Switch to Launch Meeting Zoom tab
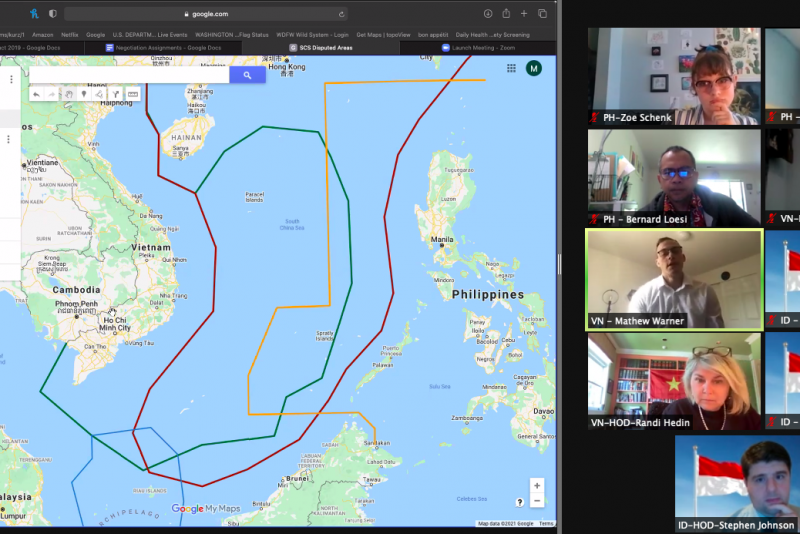800x534 pixels. (x=478, y=47)
